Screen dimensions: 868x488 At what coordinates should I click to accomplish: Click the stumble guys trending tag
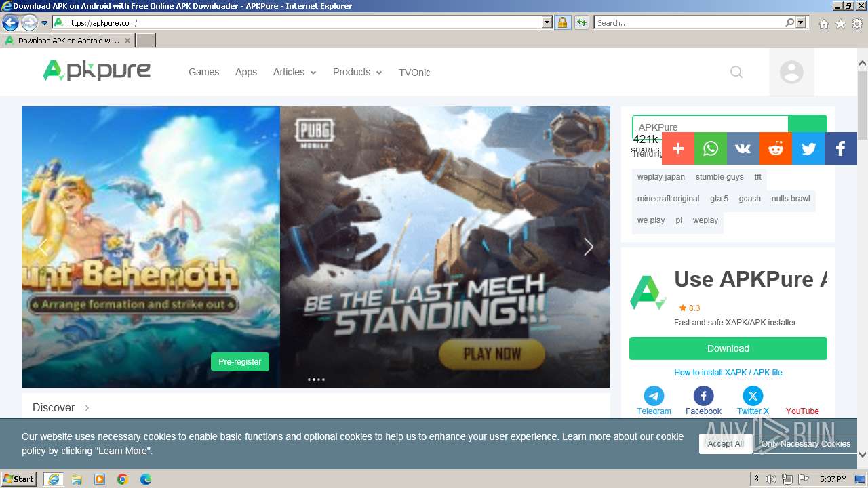pyautogui.click(x=719, y=177)
